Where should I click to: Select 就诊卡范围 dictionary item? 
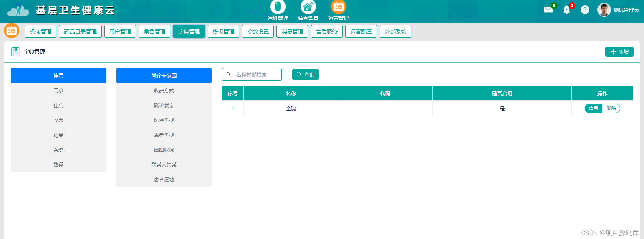coord(164,76)
